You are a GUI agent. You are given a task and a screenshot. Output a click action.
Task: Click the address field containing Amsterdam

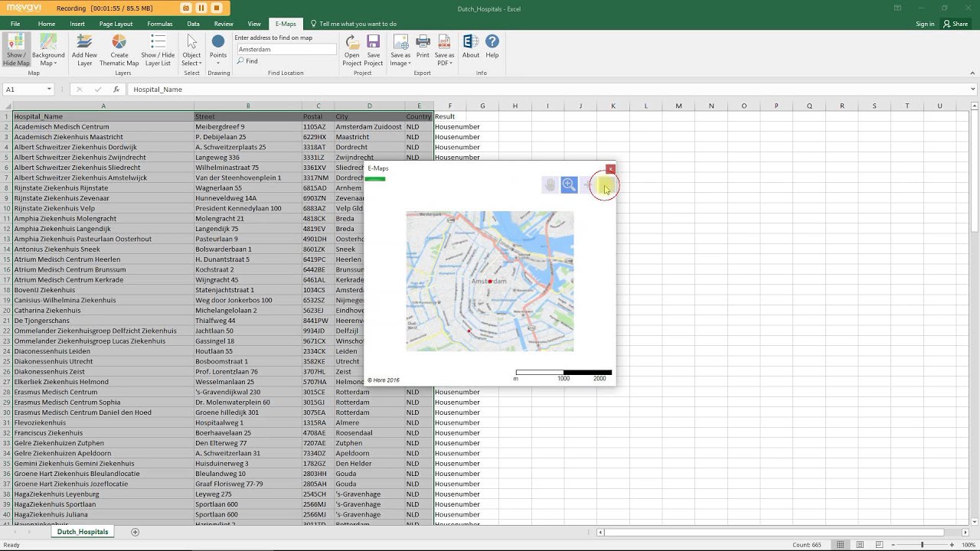pyautogui.click(x=286, y=49)
